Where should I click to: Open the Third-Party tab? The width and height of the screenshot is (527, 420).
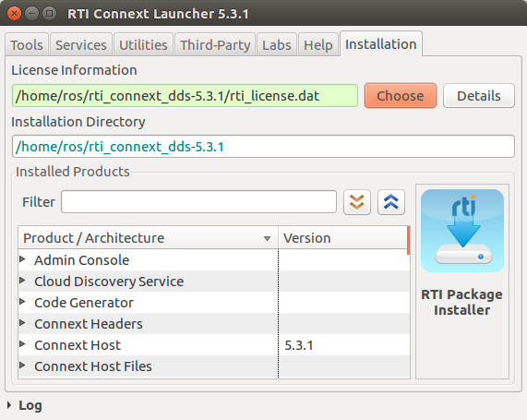coord(215,44)
